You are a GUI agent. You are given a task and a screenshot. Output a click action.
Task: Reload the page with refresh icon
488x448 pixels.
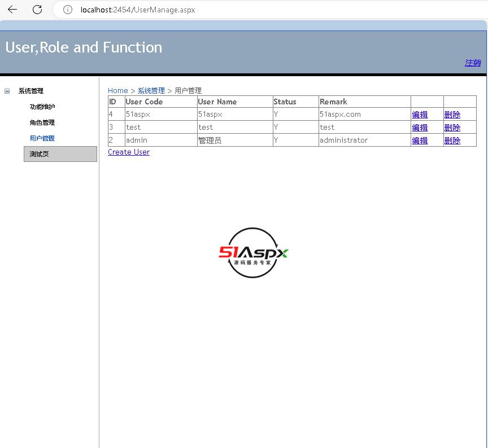37,10
